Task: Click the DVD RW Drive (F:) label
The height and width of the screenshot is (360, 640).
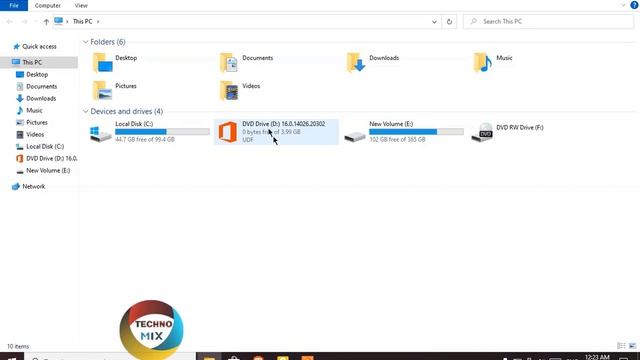Action: coord(520,128)
